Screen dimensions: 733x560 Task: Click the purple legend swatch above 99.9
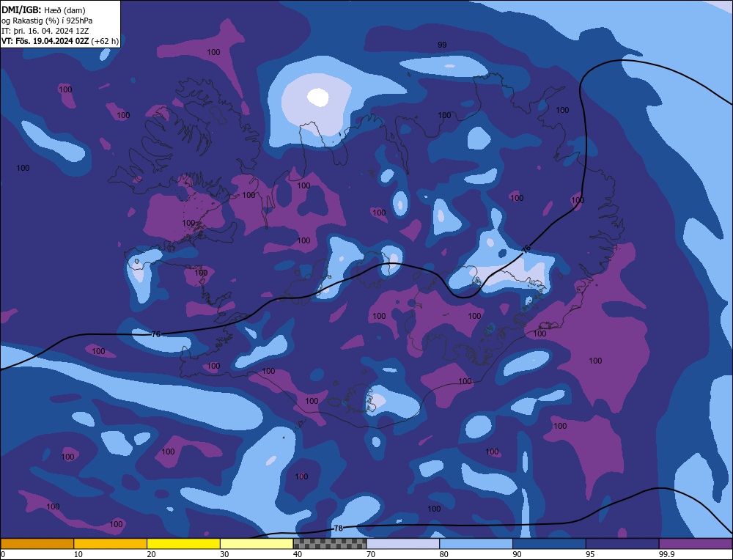[x=696, y=544]
